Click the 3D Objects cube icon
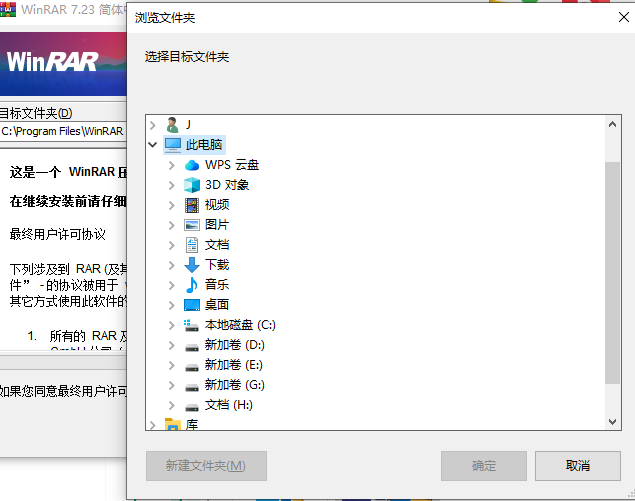Viewport: 635px width, 501px height. (192, 185)
